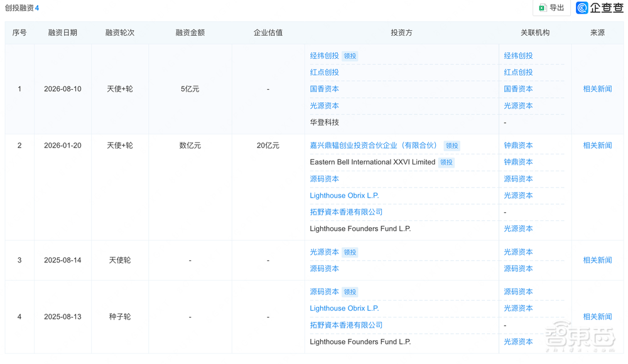Click the date 2025-08-13
Screen dimensions: 628x364
point(62,317)
